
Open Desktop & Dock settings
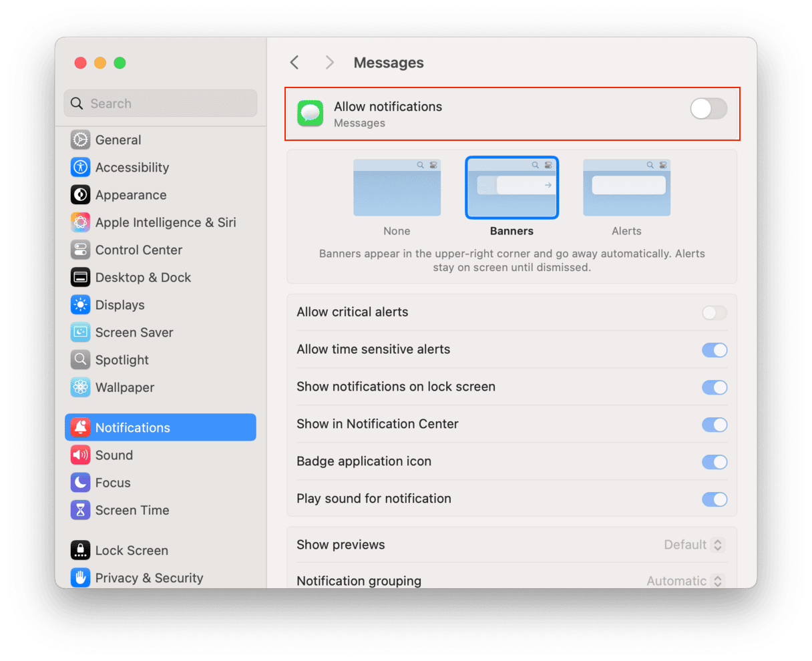click(160, 277)
